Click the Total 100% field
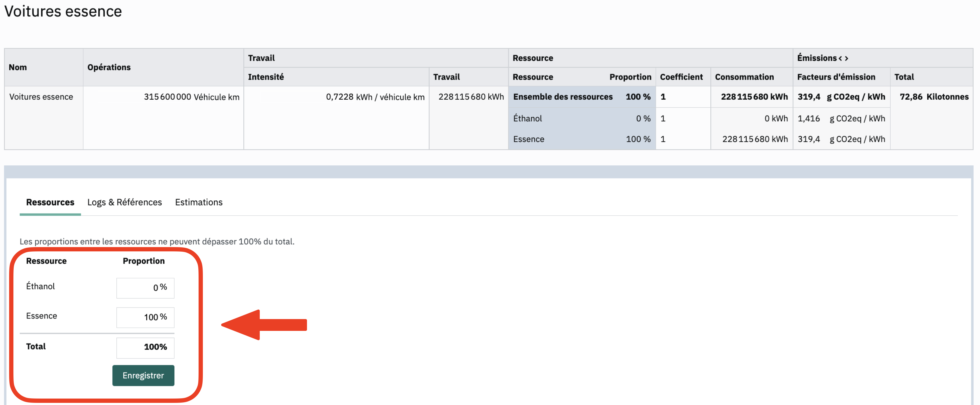Image resolution: width=980 pixels, height=405 pixels. 145,348
